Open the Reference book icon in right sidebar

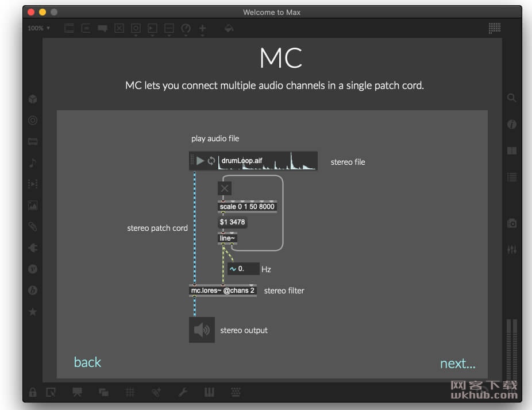pyautogui.click(x=512, y=150)
